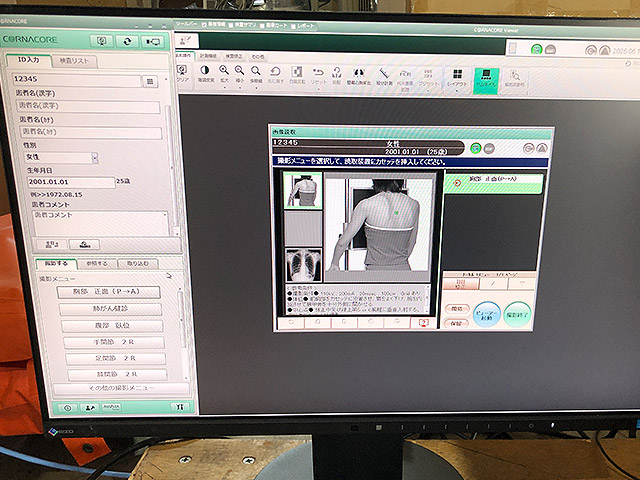The width and height of the screenshot is (640, 480).
Task: Click the Rotate image icon
Action: tap(336, 73)
